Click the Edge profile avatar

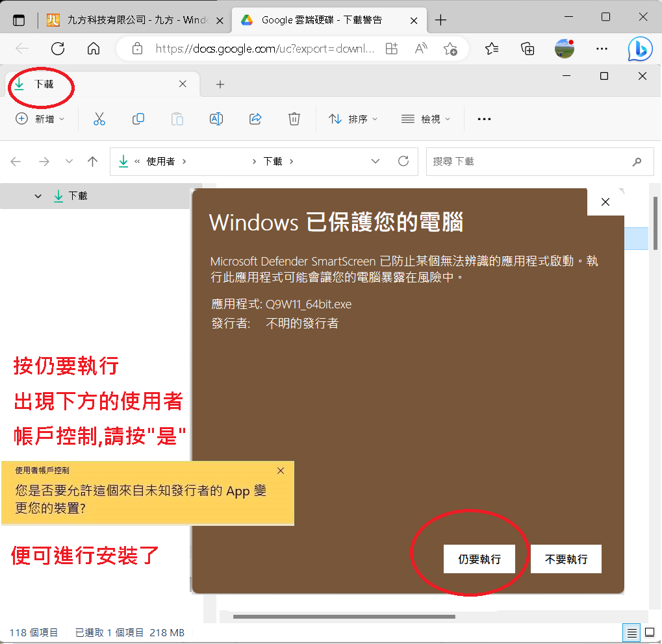point(565,49)
